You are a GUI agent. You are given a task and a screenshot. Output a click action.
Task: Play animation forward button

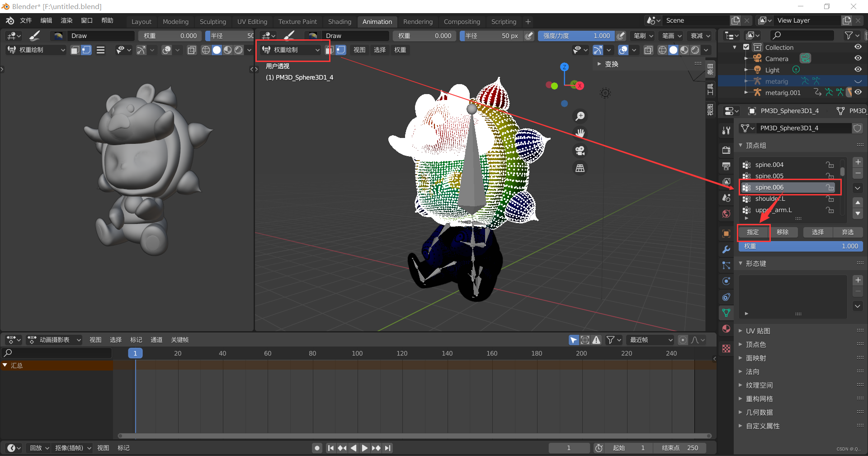[364, 448]
